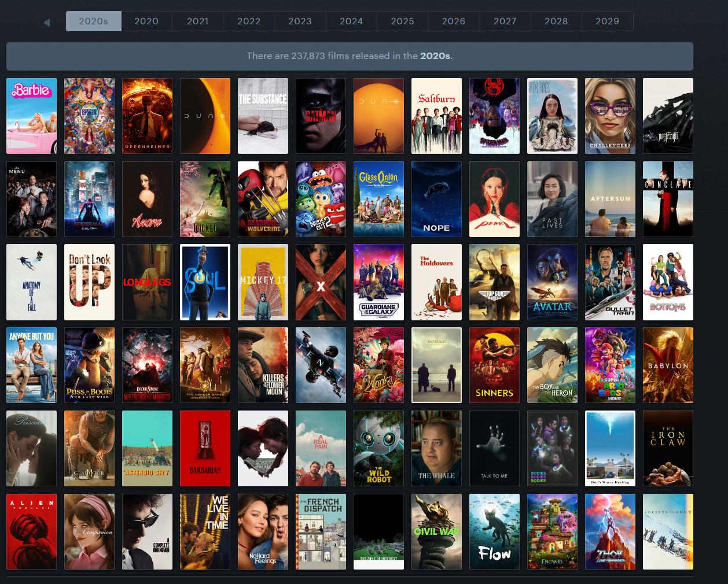Switch to the 2027 tab
Viewport: 728px width, 584px height.
(505, 21)
